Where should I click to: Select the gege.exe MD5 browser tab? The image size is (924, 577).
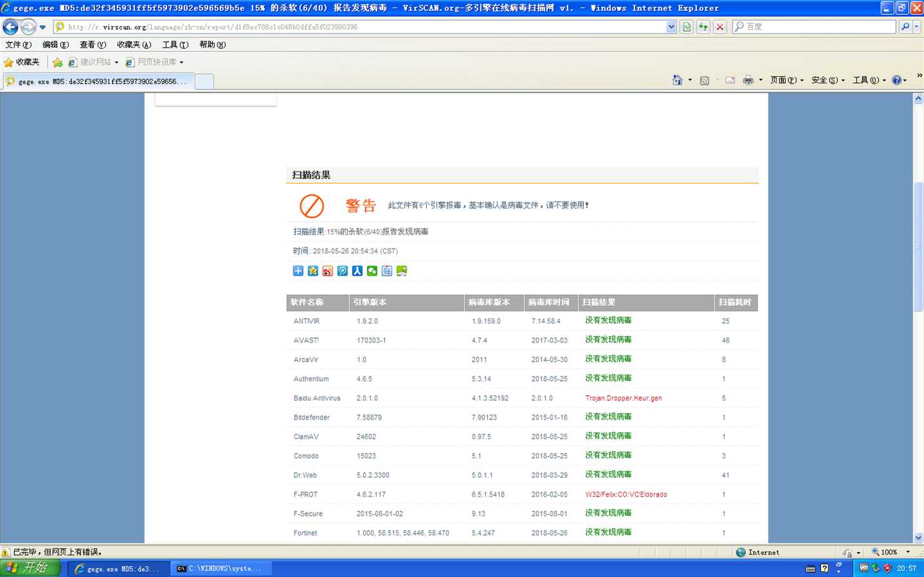pos(97,82)
